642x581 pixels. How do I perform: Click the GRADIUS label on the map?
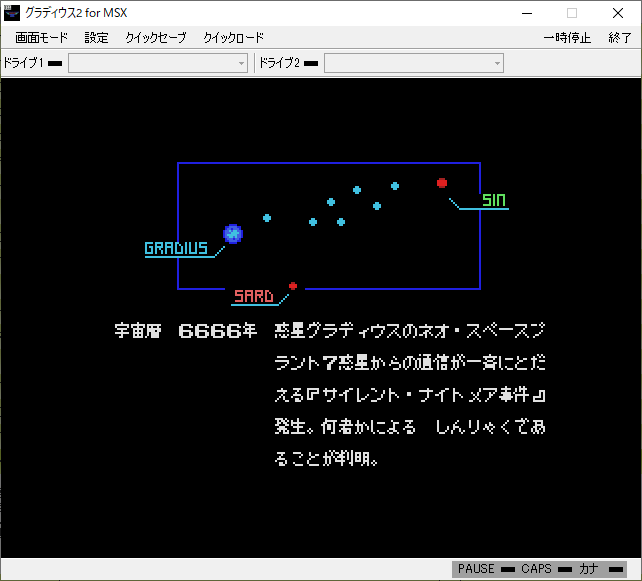point(176,248)
